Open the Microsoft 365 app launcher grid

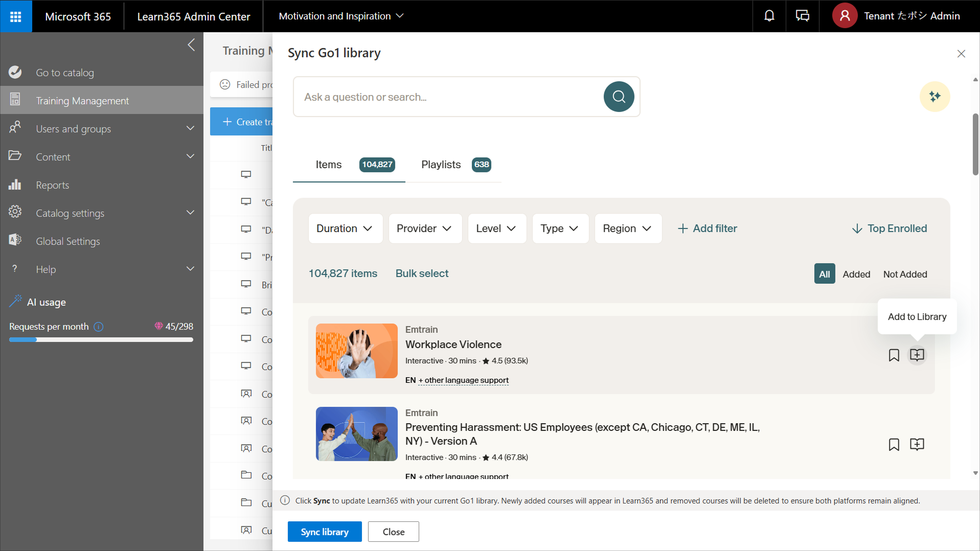coord(16,16)
